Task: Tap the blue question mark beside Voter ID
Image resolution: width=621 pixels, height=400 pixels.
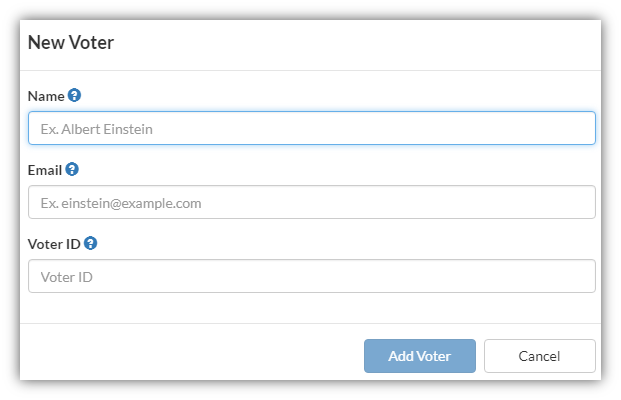Action: pyautogui.click(x=90, y=243)
